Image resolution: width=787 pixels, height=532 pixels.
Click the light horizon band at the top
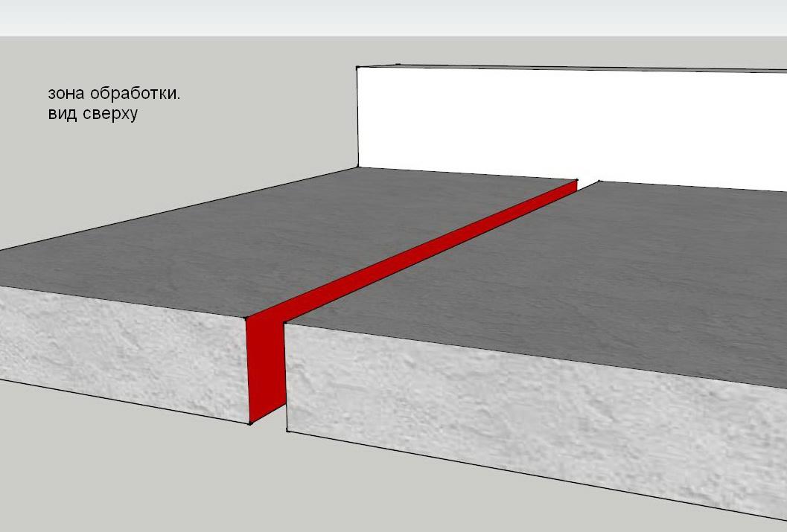click(393, 18)
